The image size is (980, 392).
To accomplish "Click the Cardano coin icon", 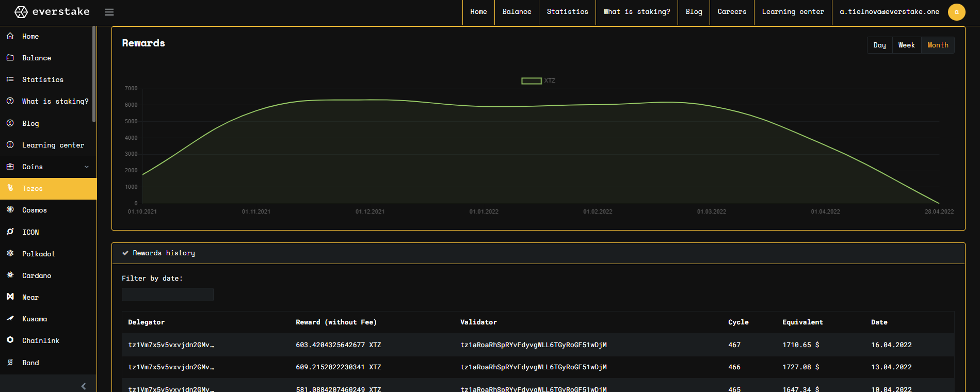I will [x=10, y=275].
